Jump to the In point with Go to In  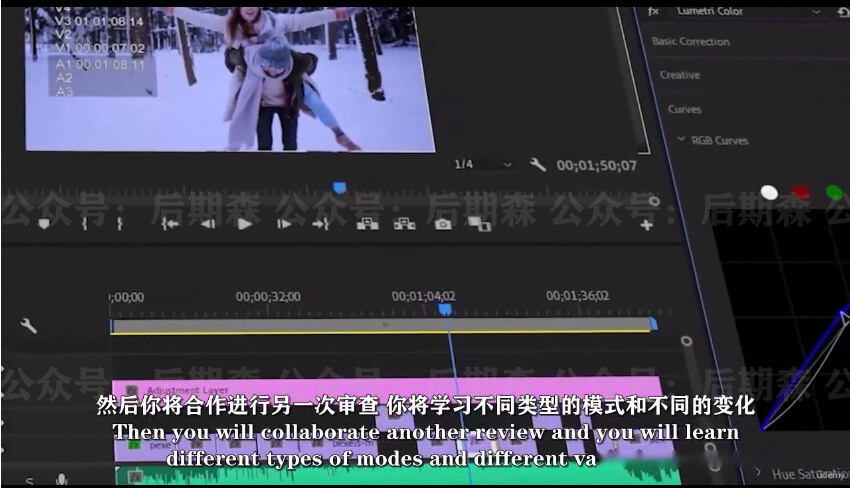[x=170, y=224]
